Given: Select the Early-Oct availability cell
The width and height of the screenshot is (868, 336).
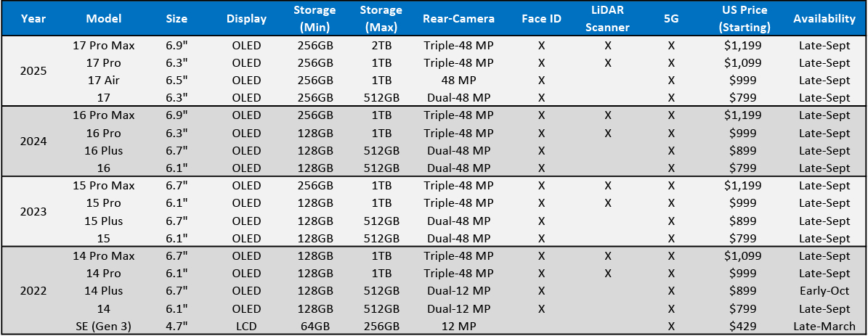Looking at the screenshot, I should (824, 291).
